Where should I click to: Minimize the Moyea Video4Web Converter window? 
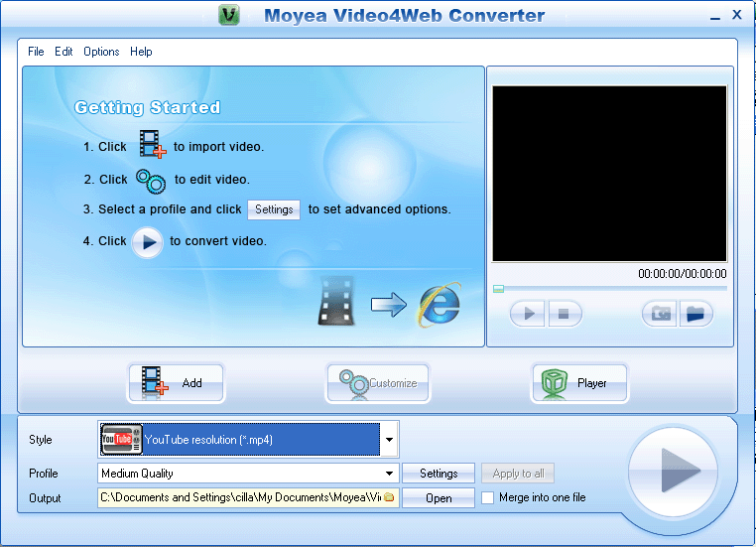715,17
